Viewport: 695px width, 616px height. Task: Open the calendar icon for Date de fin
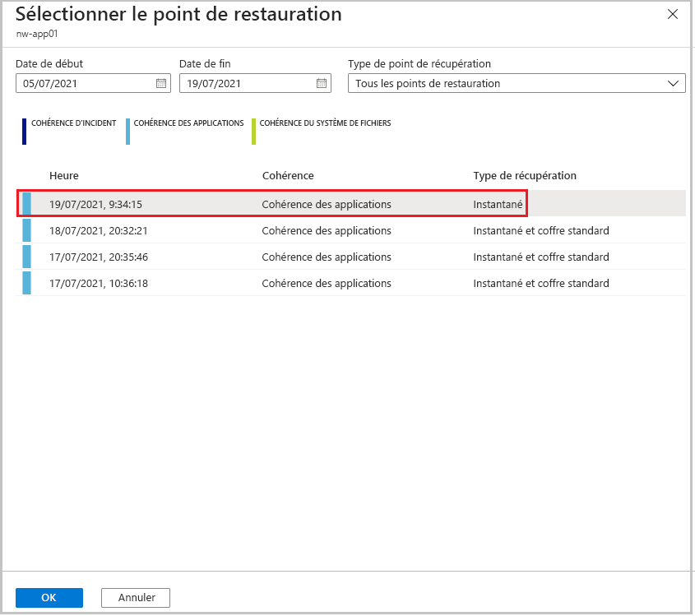[x=321, y=83]
